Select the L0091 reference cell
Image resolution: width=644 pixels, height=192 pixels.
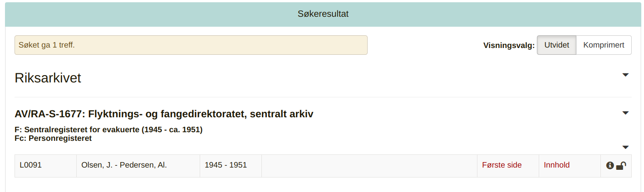tap(31, 165)
